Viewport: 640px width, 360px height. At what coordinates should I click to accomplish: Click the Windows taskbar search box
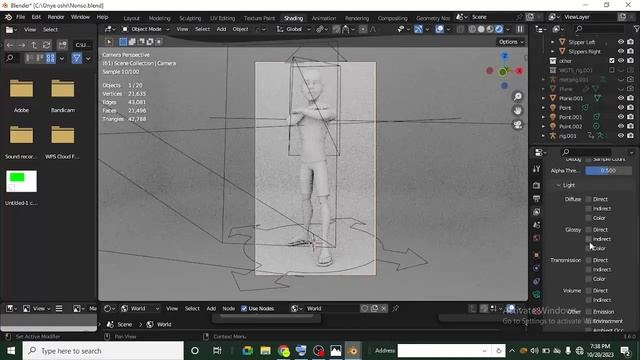(x=103, y=351)
